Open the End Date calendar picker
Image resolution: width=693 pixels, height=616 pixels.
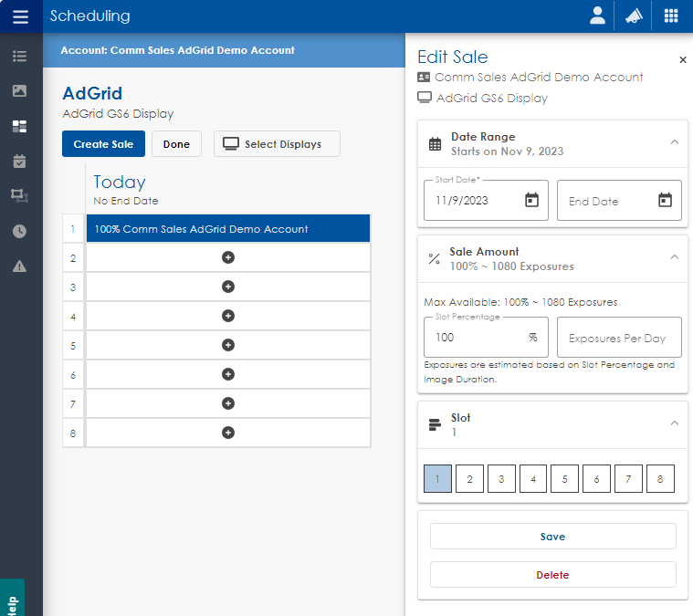click(665, 201)
